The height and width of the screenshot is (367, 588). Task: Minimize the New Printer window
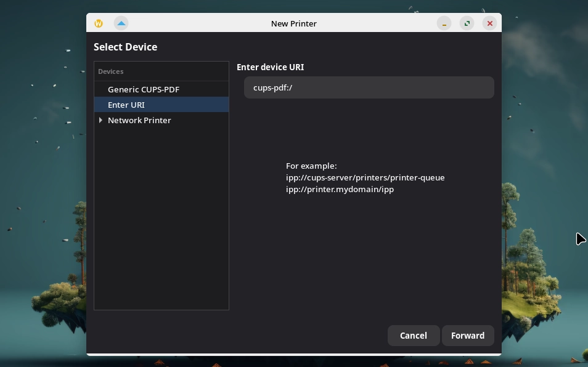click(x=444, y=23)
